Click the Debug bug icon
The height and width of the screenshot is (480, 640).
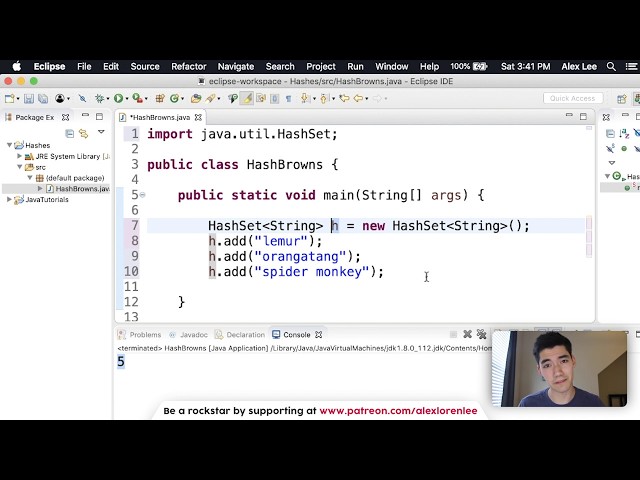point(99,98)
